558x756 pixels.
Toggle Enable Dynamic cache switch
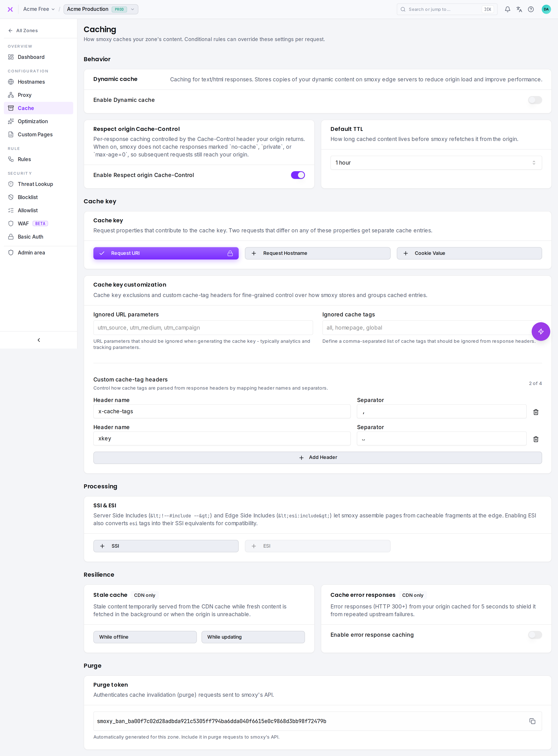(535, 100)
